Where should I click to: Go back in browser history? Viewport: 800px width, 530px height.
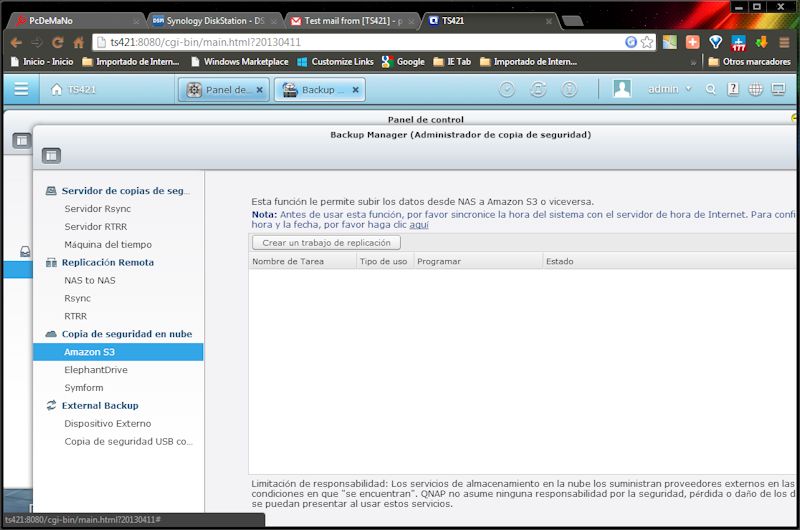click(x=16, y=42)
